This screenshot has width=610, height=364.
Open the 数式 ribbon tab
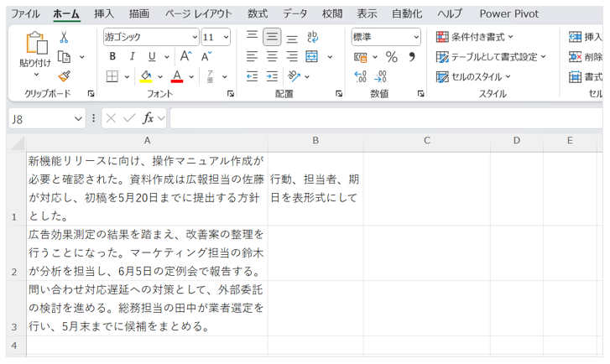click(x=258, y=13)
